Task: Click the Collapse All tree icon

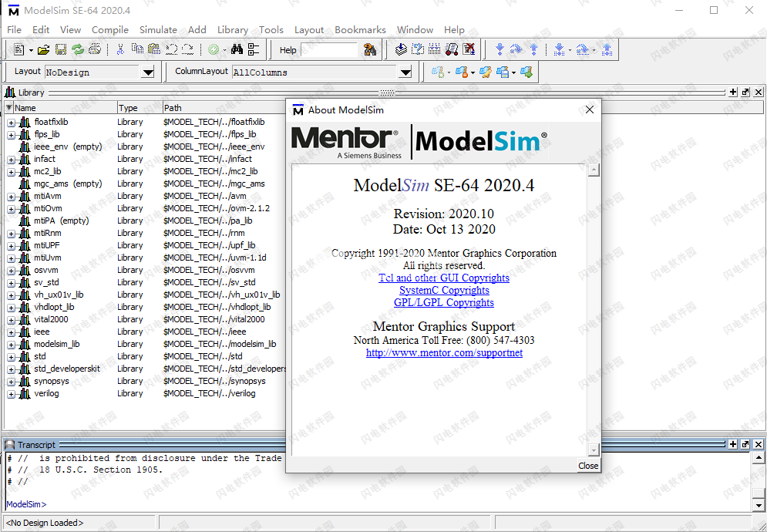Action: coord(254,49)
